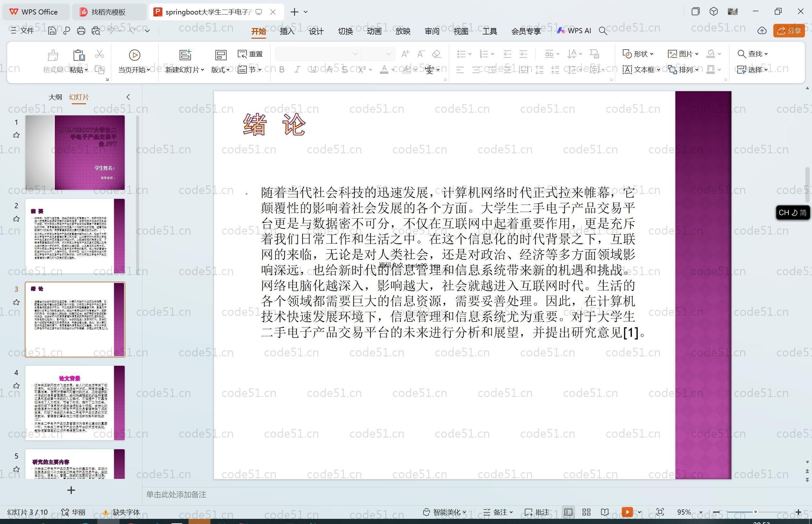Click the Copy icon below scissors

(99, 70)
